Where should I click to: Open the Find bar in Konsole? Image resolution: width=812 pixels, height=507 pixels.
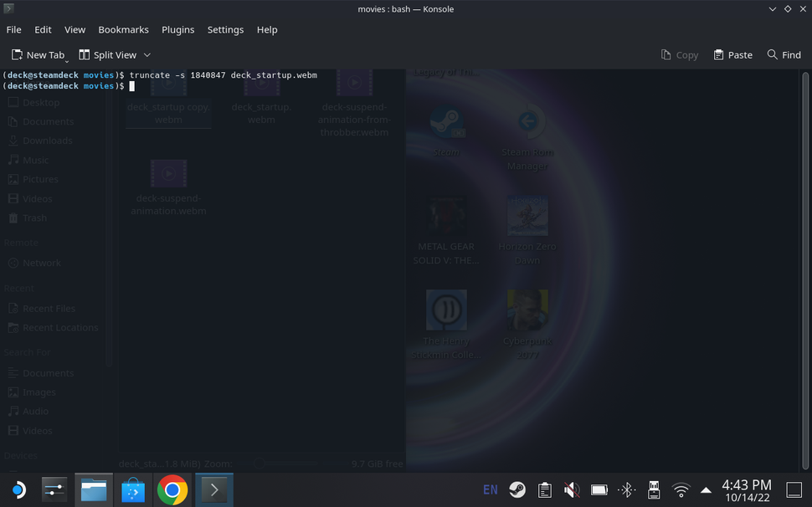point(784,54)
